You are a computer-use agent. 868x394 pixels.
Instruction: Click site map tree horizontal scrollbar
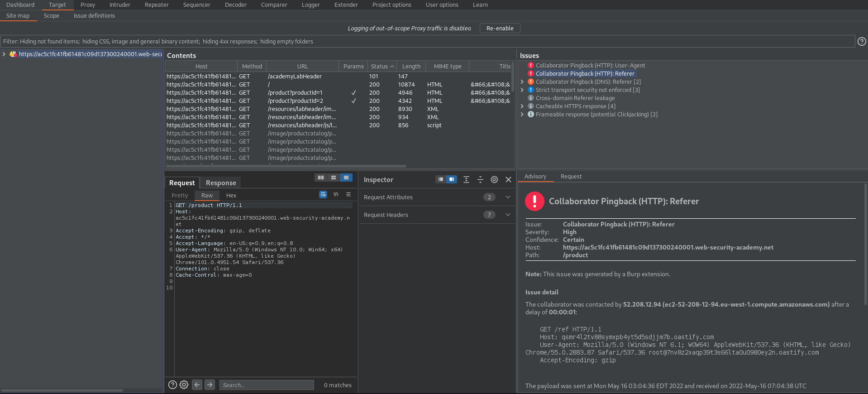coord(62,390)
